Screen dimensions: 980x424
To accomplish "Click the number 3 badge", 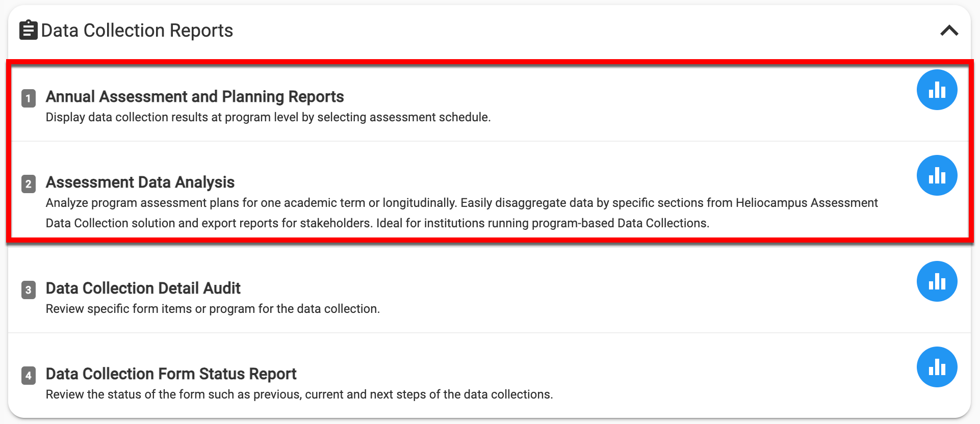I will point(29,289).
